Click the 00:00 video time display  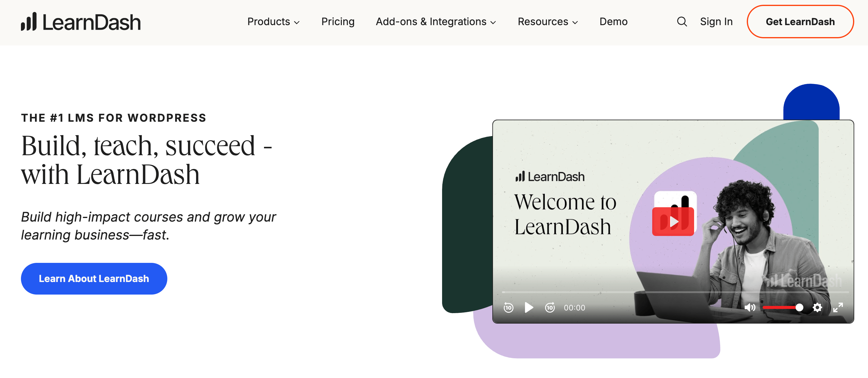click(574, 308)
